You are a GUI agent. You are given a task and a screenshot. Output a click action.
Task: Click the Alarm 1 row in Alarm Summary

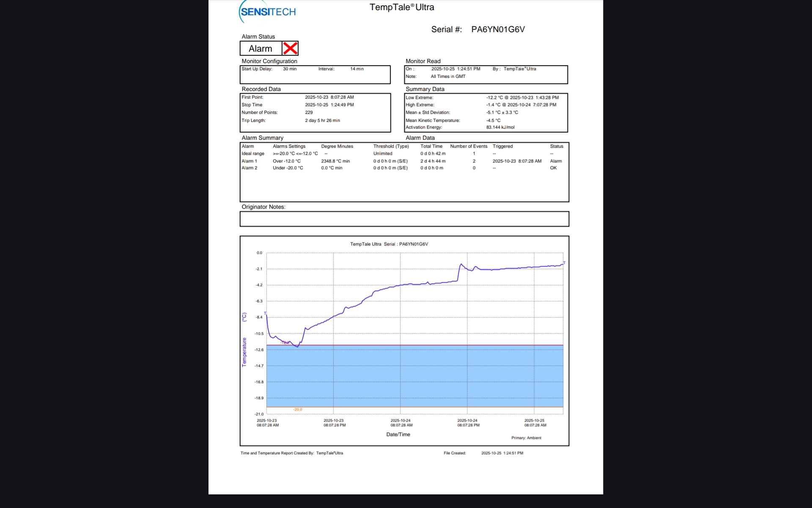tap(249, 161)
